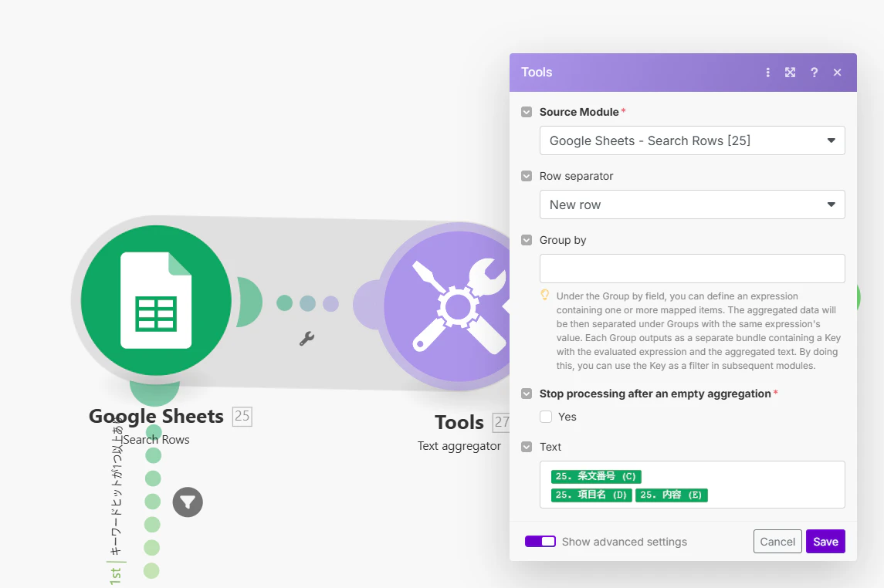Toggle the Group by map checkbox
The width and height of the screenshot is (884, 588).
tap(527, 240)
